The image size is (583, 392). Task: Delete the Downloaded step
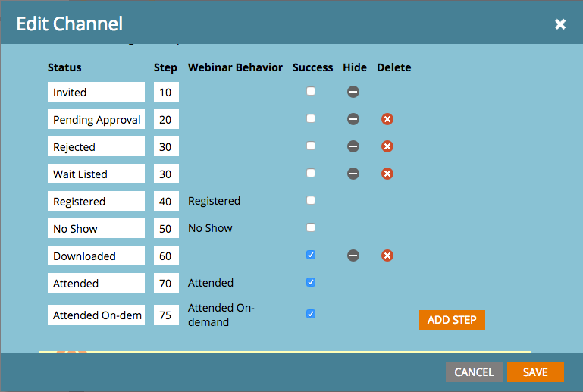[x=387, y=256]
